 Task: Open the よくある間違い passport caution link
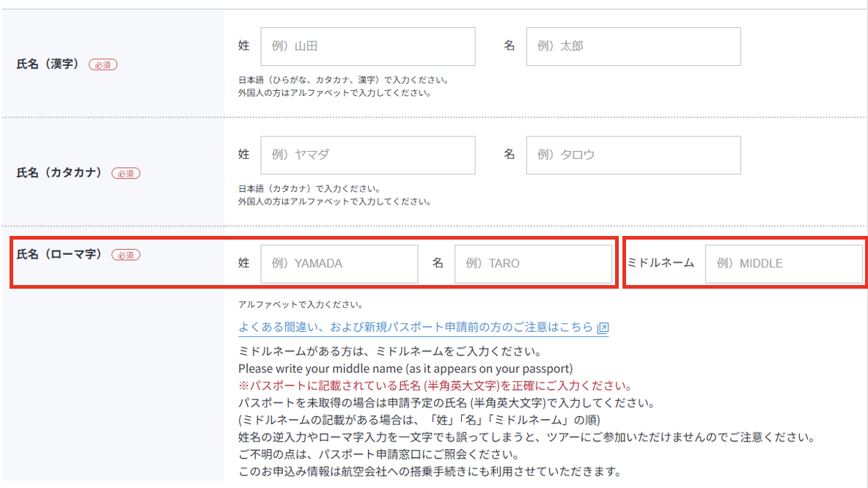pyautogui.click(x=415, y=328)
